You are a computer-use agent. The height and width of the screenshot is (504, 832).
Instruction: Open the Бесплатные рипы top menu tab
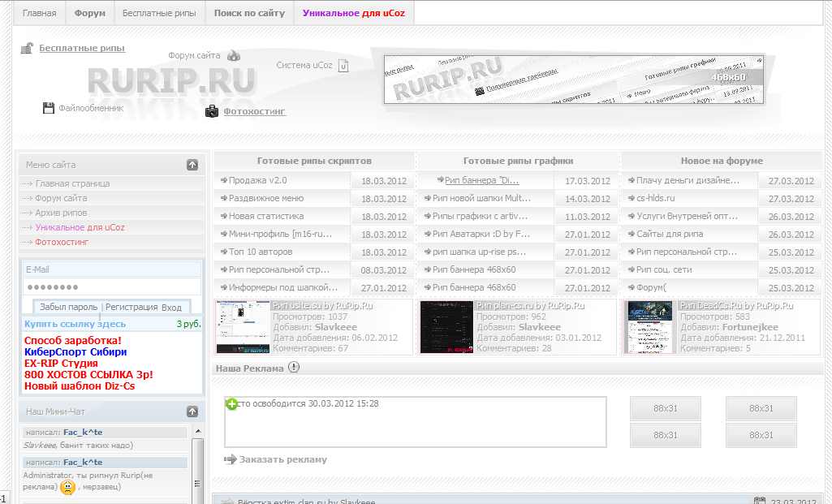tap(159, 13)
